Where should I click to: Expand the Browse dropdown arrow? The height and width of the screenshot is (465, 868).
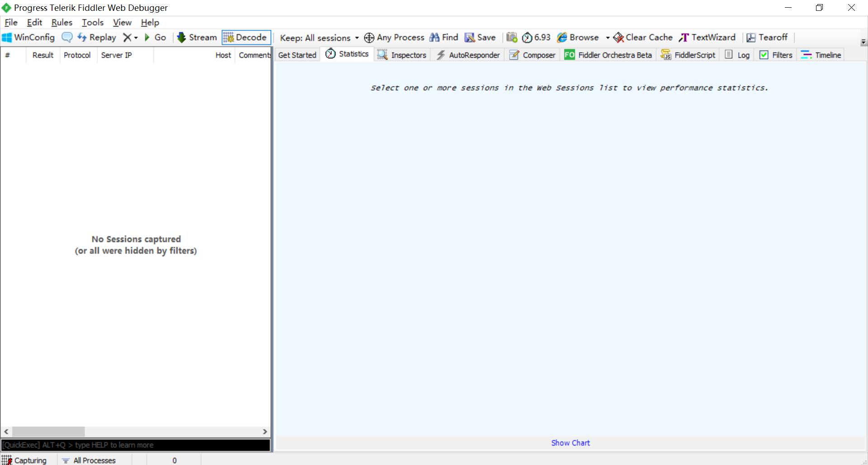(608, 38)
